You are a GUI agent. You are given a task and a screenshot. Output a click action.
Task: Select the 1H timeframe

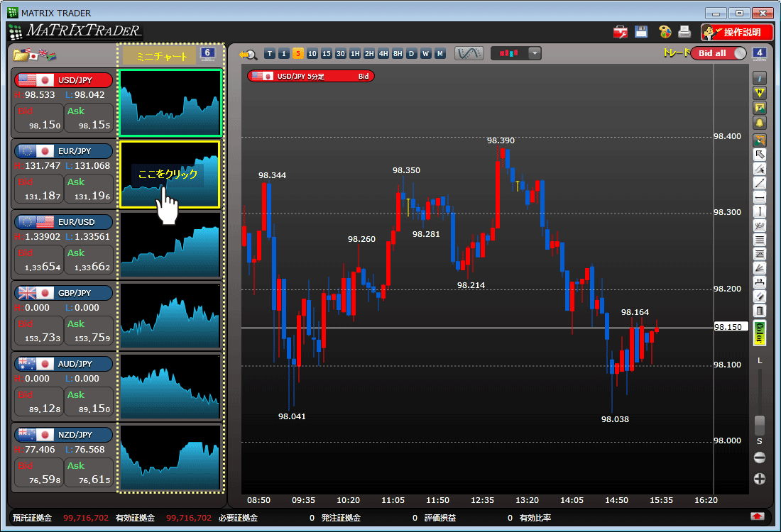pos(354,54)
